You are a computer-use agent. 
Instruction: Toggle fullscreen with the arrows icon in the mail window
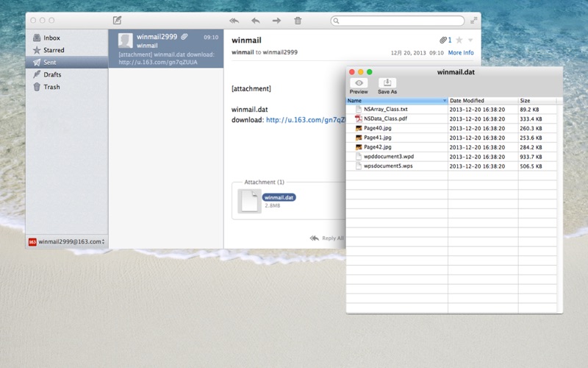pos(473,21)
